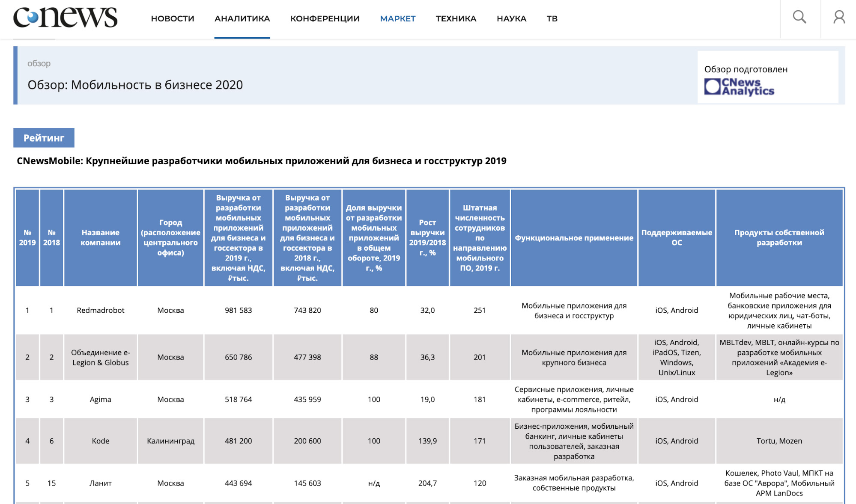Select the Ланит company cell
856x504 pixels.
click(x=101, y=483)
